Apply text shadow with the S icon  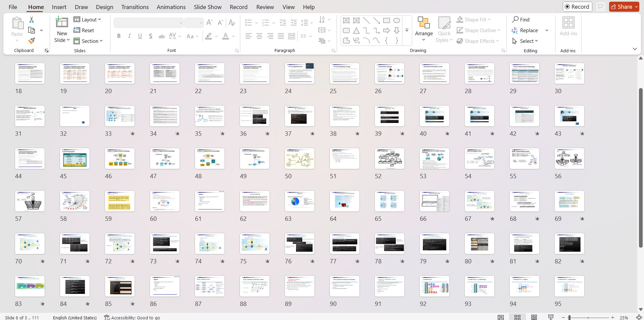[151, 36]
